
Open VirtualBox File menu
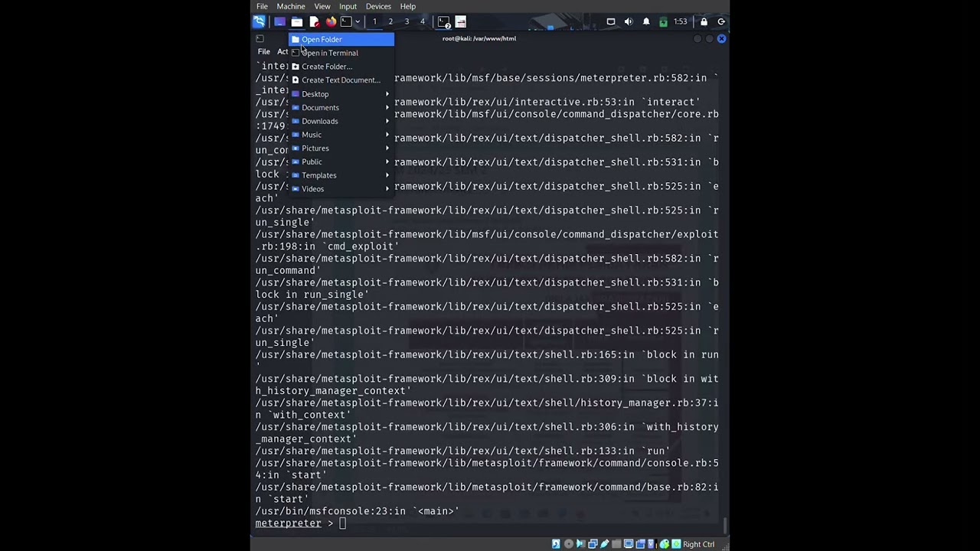coord(262,6)
